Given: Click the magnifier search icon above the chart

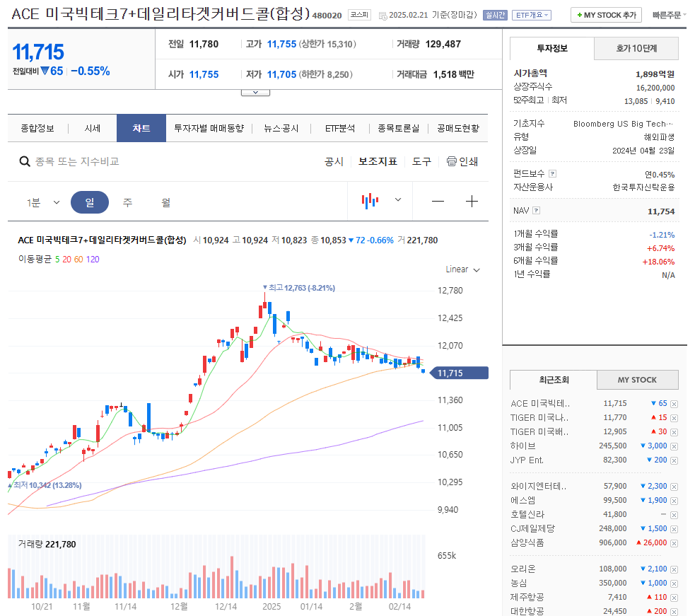Looking at the screenshot, I should click(24, 161).
